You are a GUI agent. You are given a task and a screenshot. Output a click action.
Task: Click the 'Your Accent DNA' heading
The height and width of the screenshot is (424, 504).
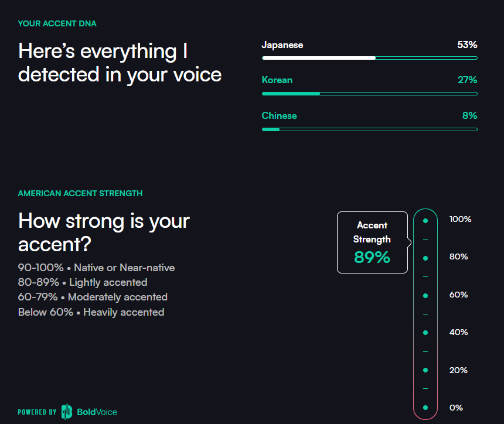57,24
